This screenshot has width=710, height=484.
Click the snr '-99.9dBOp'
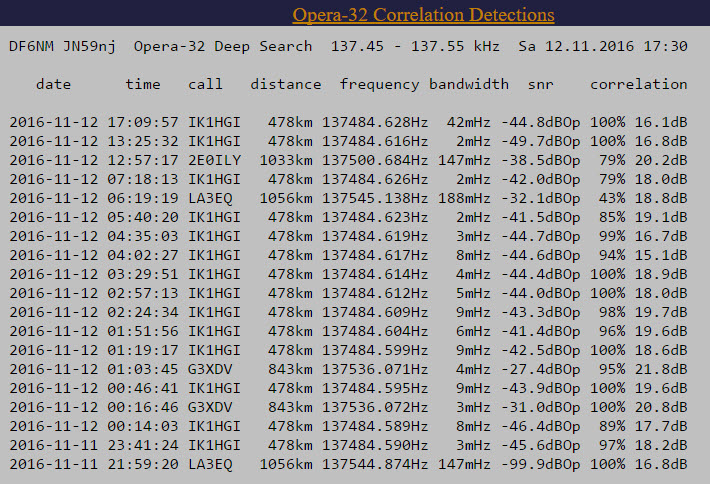(541, 465)
